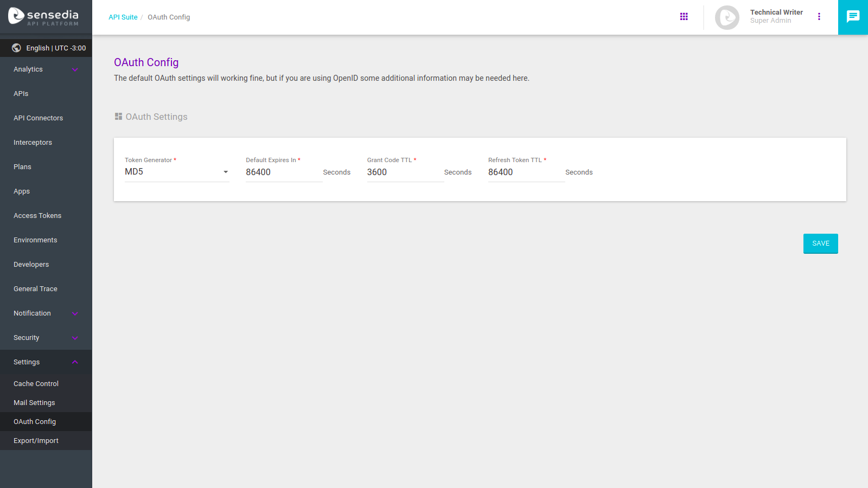The height and width of the screenshot is (488, 868).
Task: Open the apps grid menu in the header
Action: [684, 16]
